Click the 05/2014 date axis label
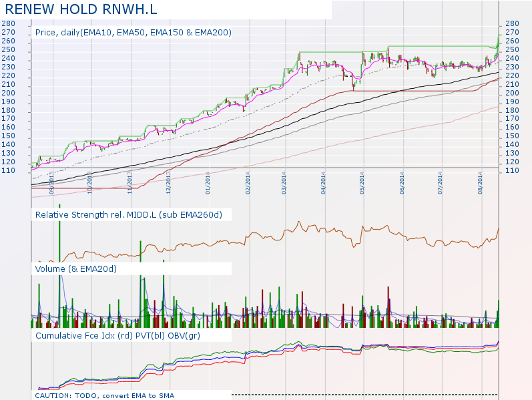The width and height of the screenshot is (532, 400). click(362, 183)
